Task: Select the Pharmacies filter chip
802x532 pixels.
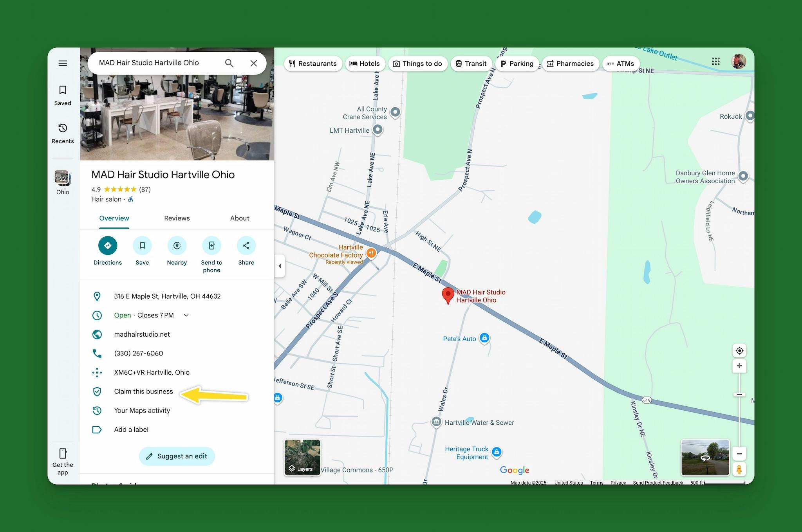Action: tap(571, 64)
